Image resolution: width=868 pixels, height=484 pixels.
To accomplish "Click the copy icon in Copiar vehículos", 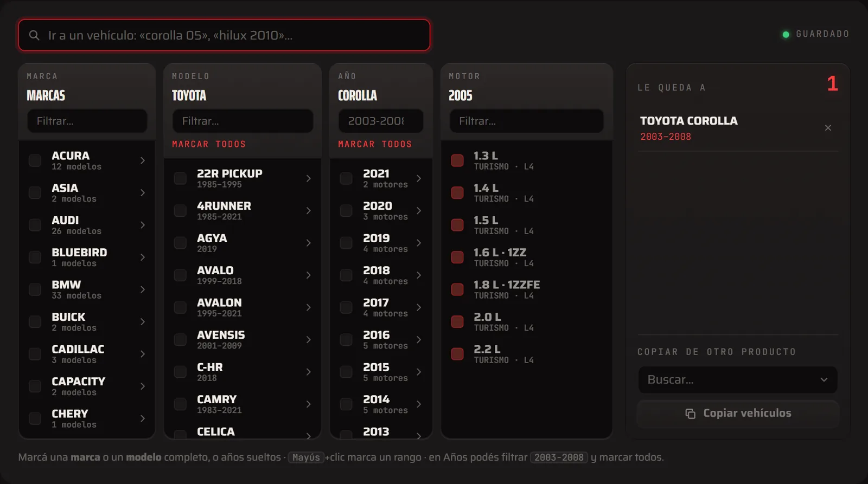I will [690, 414].
